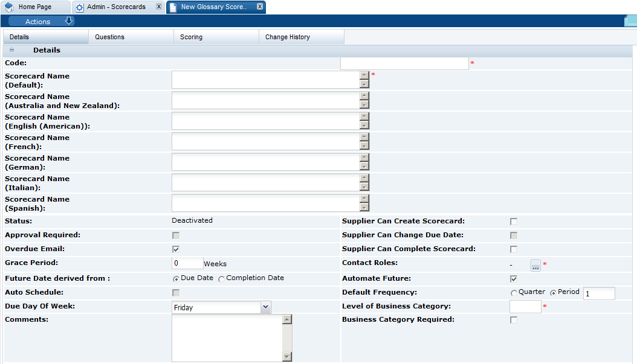Check Supplier Can Complete Scorecard
The width and height of the screenshot is (637, 364).
513,249
